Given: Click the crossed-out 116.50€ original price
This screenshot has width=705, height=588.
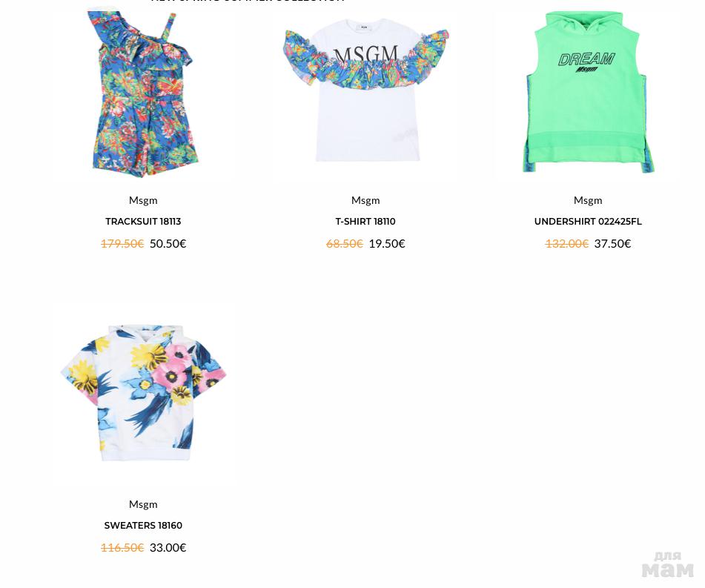Looking at the screenshot, I should pos(122,547).
